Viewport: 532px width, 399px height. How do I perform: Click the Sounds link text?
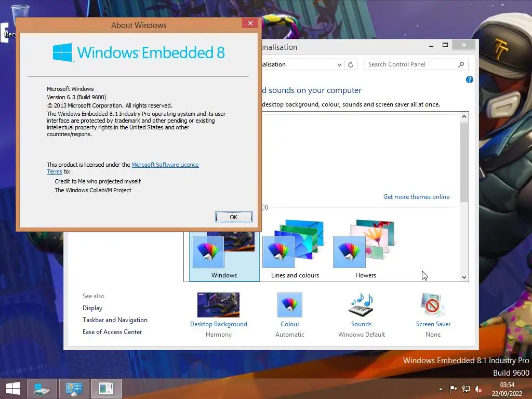pos(362,324)
